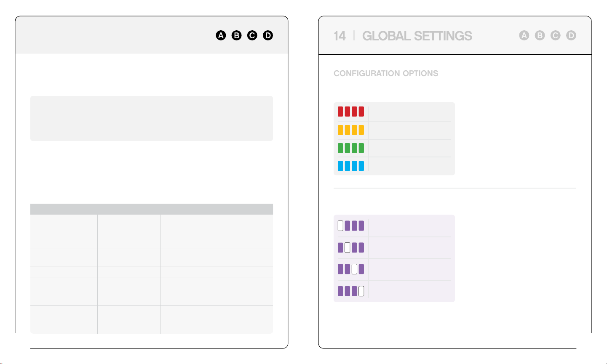Click the black circled B icon
Viewport: 607px width, 364px height.
click(237, 36)
